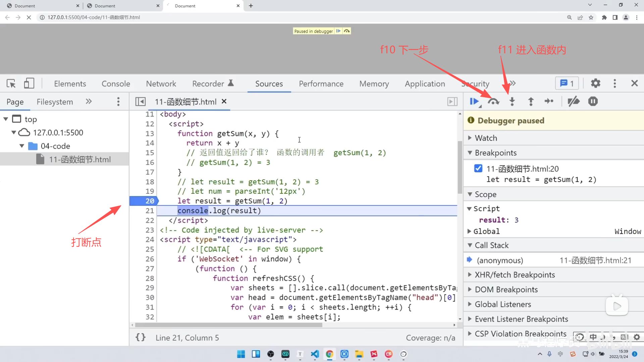Toggle device toolbar
Screen dimensions: 644x362
point(29,83)
